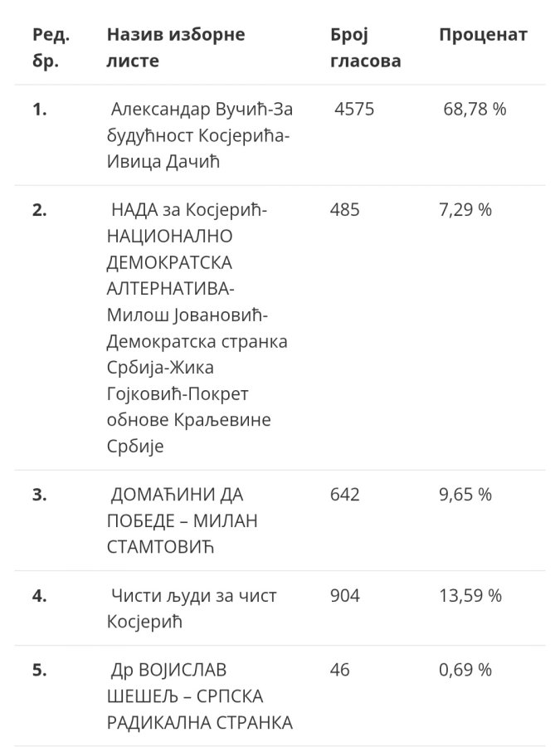Click the 'Проценат' column header
This screenshot has height=747, width=560.
(483, 35)
